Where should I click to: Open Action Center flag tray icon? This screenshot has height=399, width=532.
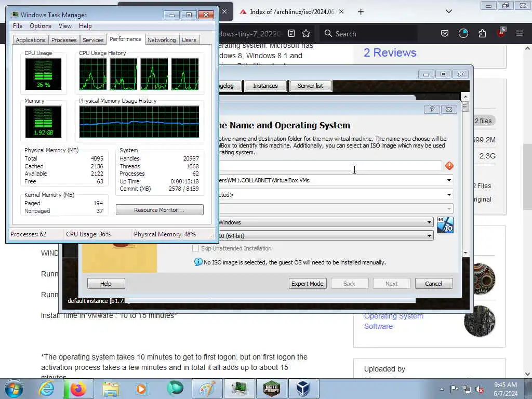454,389
